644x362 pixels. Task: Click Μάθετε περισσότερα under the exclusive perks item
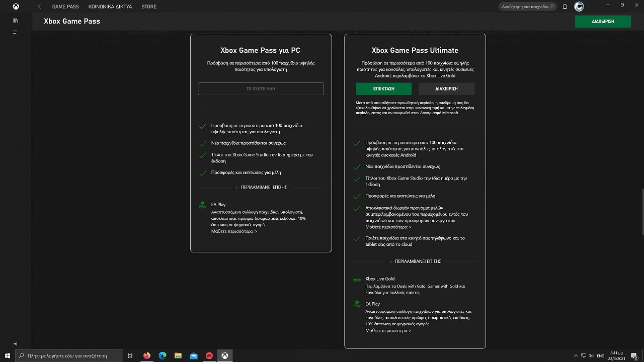click(388, 227)
